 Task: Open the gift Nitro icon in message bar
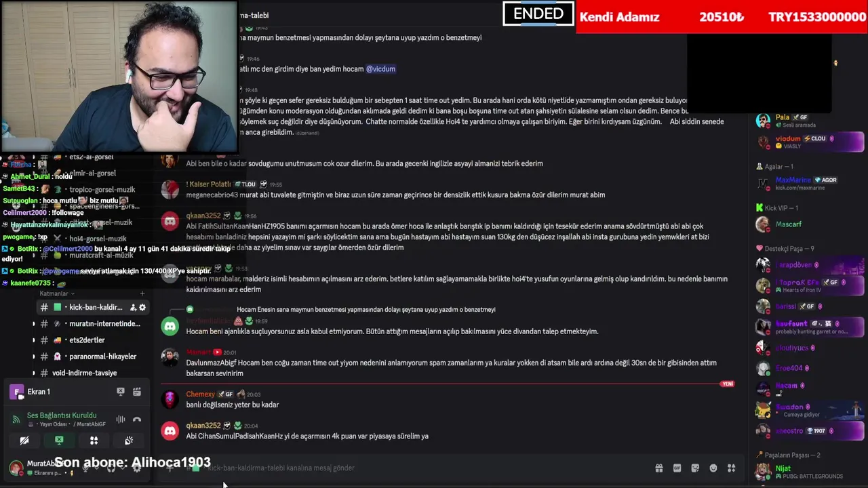pos(658,468)
